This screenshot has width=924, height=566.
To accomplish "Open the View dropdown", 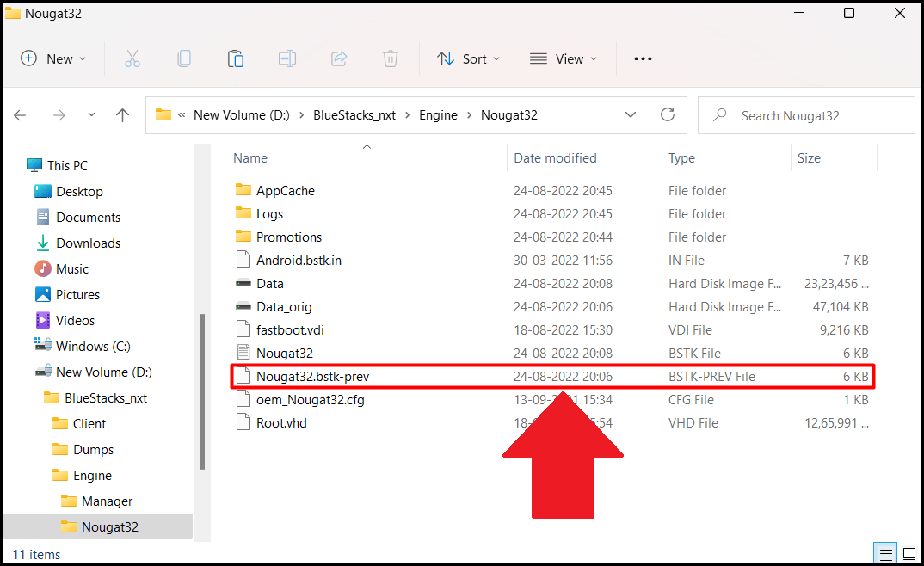I will [564, 58].
